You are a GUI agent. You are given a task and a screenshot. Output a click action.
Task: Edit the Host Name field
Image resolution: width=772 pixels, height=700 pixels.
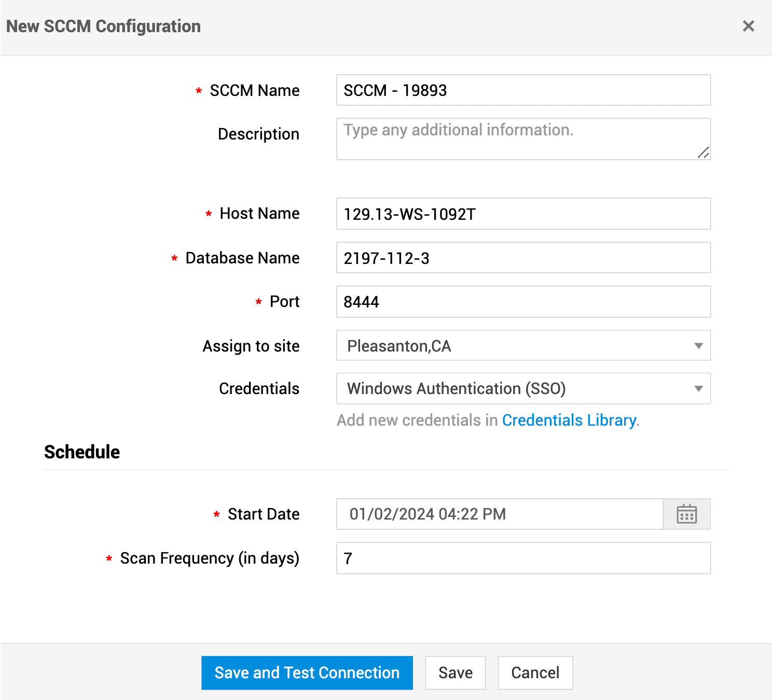523,214
